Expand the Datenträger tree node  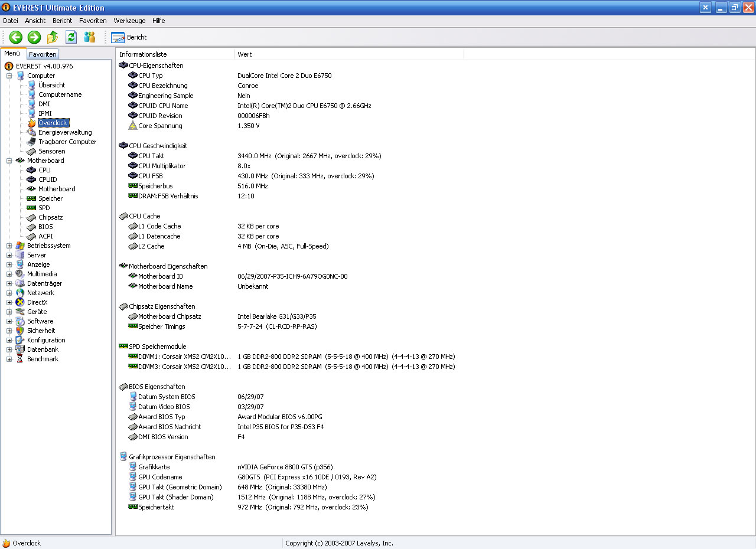pyautogui.click(x=9, y=283)
